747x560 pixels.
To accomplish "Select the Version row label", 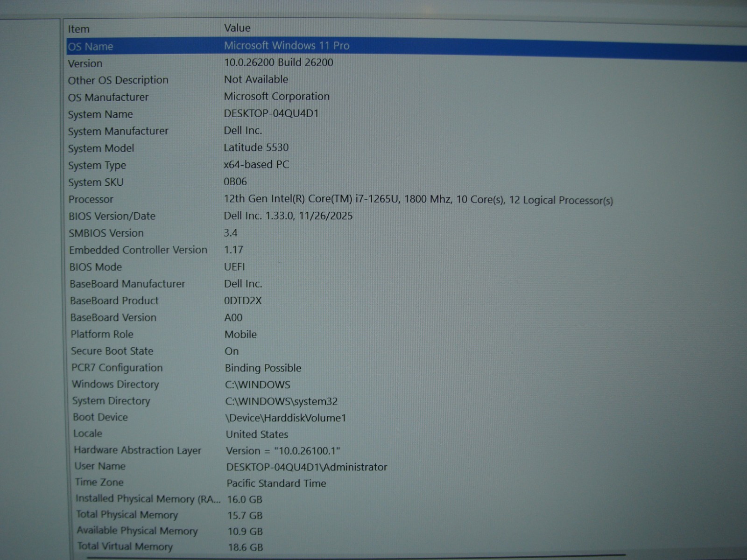I will [x=85, y=63].
